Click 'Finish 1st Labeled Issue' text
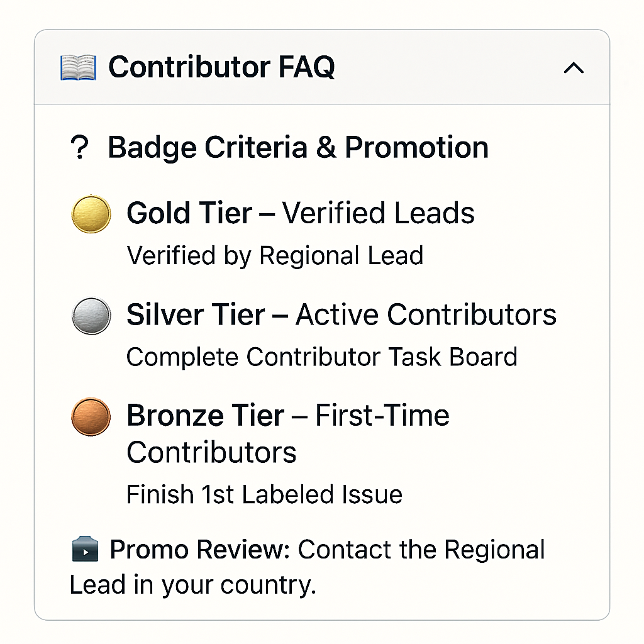The width and height of the screenshot is (644, 644). (x=264, y=495)
